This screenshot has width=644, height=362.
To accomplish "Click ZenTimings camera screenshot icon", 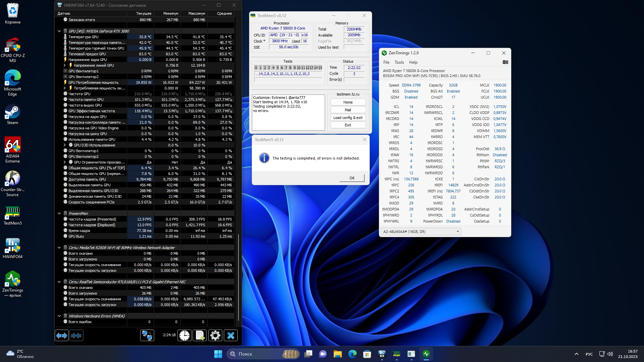I will coord(505,62).
